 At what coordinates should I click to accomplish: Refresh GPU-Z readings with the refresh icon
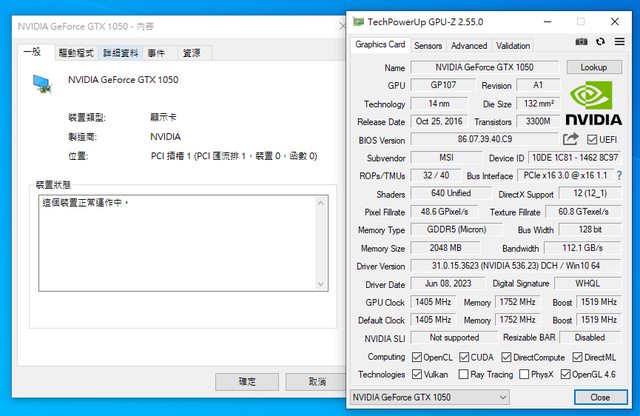(x=600, y=42)
